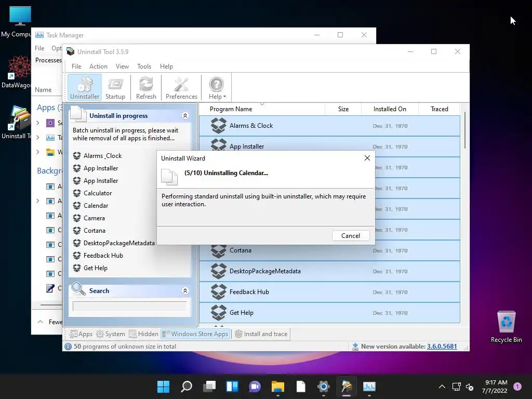Click the download icon beside New version
Screen dimensions: 532x399
pyautogui.click(x=355, y=347)
